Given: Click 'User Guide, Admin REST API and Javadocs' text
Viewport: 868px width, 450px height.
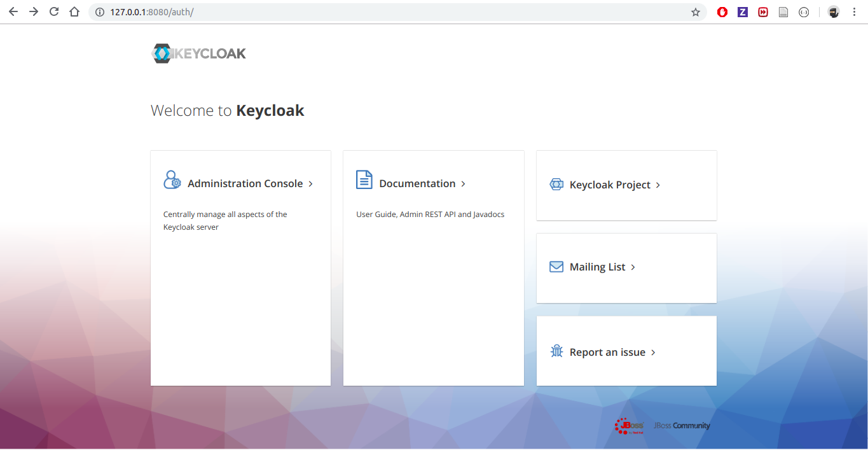Looking at the screenshot, I should pyautogui.click(x=430, y=214).
